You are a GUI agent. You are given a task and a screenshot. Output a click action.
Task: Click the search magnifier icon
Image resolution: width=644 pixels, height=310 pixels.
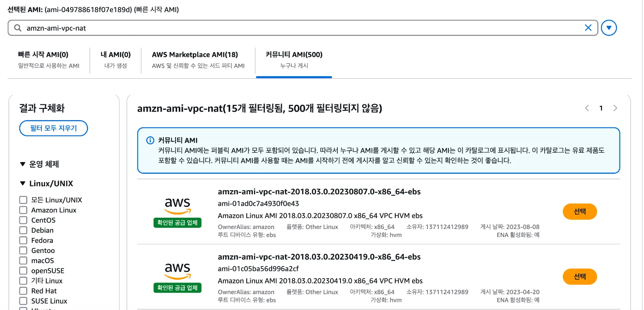coord(18,28)
